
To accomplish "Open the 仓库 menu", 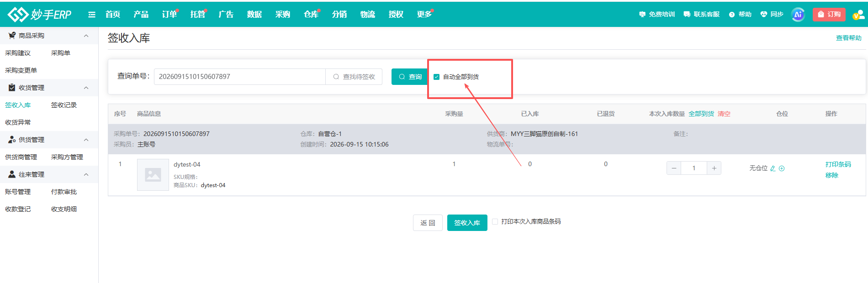I will tap(311, 15).
